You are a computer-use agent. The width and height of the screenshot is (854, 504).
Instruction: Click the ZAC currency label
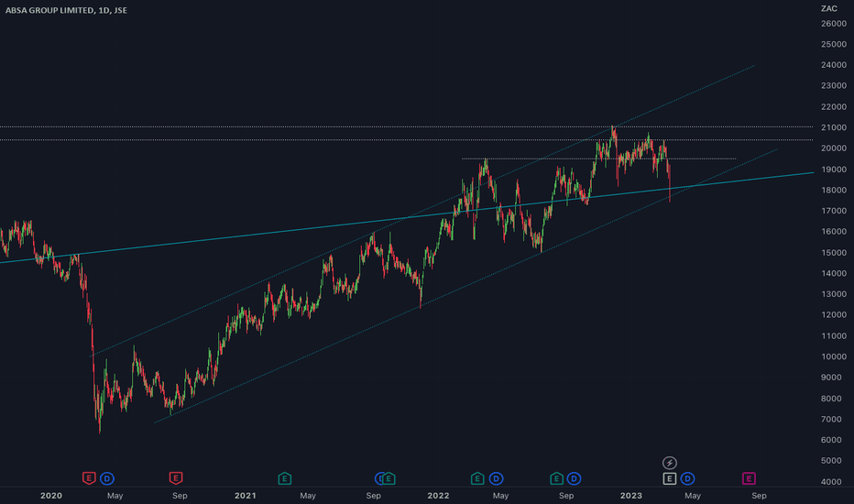829,8
